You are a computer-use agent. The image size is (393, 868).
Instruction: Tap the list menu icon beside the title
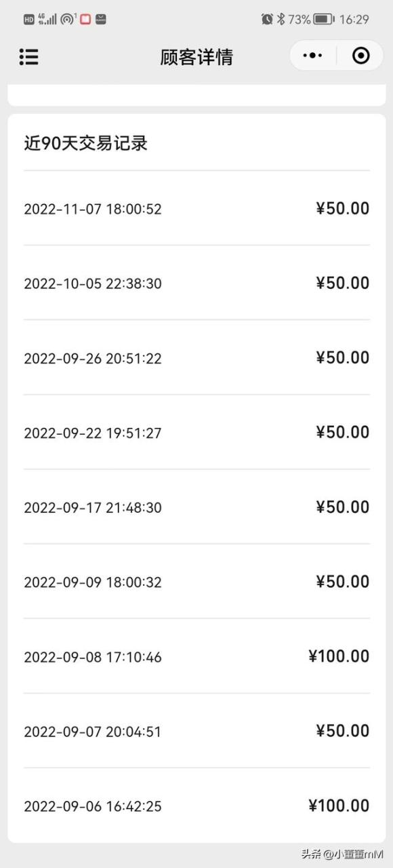click(28, 57)
